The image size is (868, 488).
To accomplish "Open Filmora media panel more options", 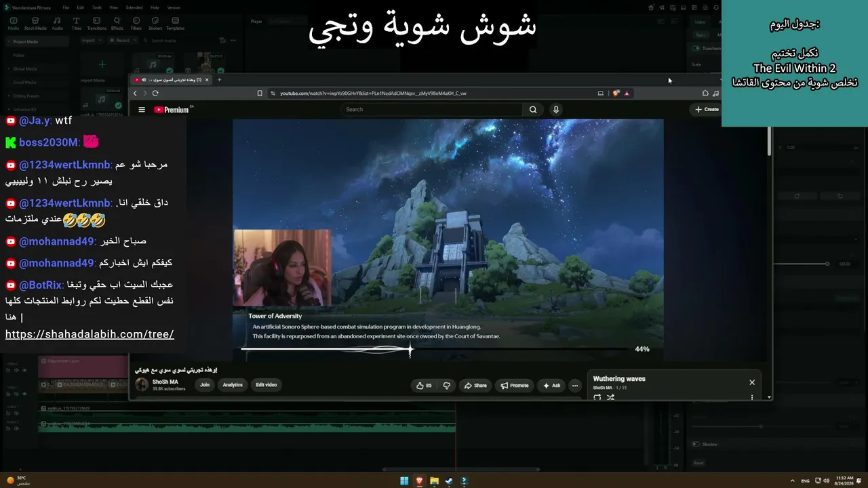I will pos(235,40).
